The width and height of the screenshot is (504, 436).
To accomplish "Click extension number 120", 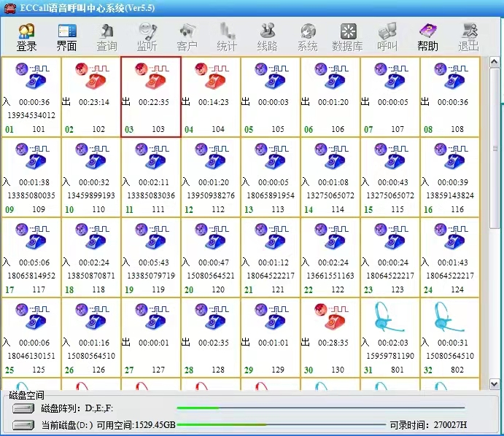I will click(218, 289).
